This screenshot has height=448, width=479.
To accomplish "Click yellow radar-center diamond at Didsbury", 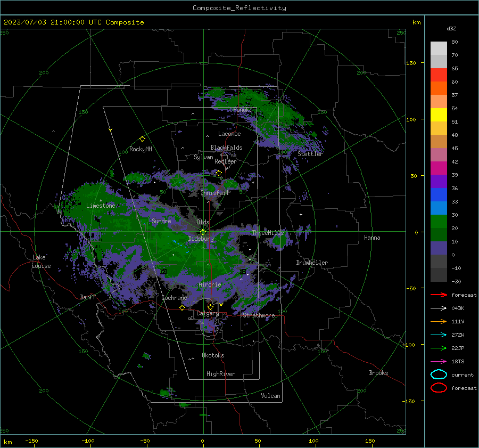I will 203,232.
